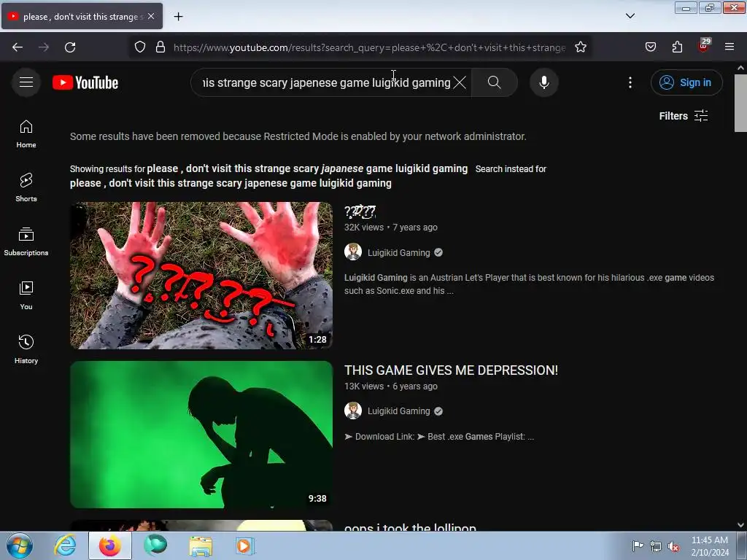The height and width of the screenshot is (560, 747).
Task: Open Shorts in sidebar
Action: coord(26,187)
